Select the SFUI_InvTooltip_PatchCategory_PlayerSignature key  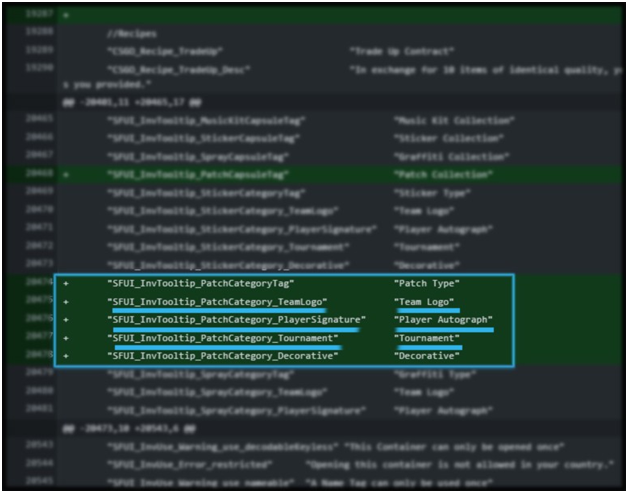235,319
